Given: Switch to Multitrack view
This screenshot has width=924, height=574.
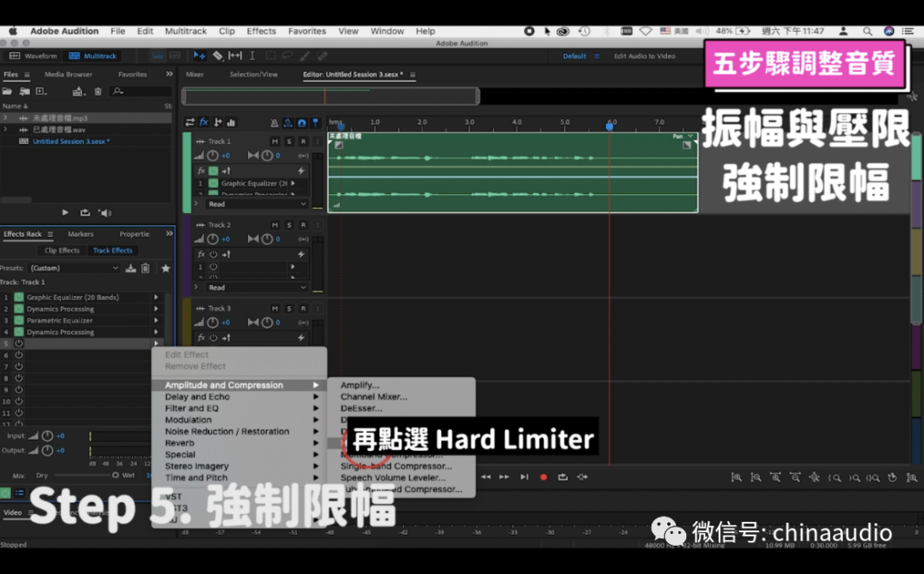Looking at the screenshot, I should tap(93, 56).
